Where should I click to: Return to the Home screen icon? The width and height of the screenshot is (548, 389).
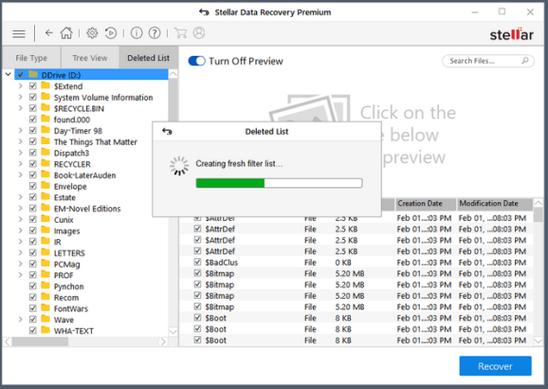[66, 33]
